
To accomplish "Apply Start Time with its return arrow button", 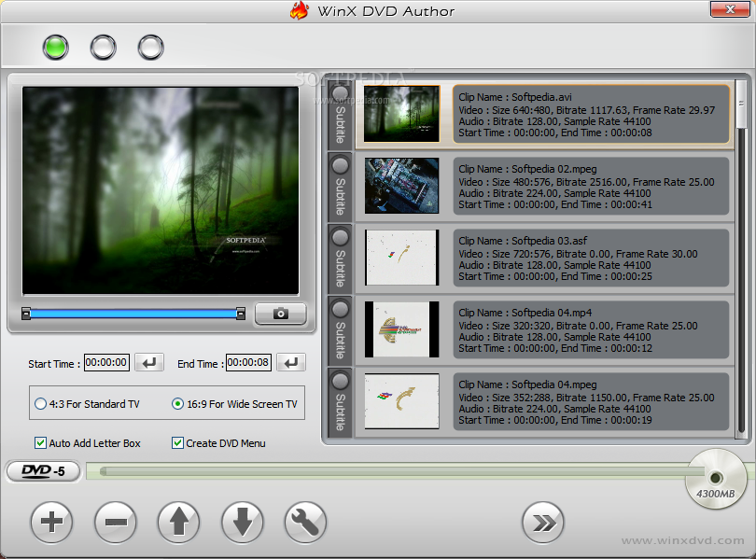I will [x=149, y=362].
